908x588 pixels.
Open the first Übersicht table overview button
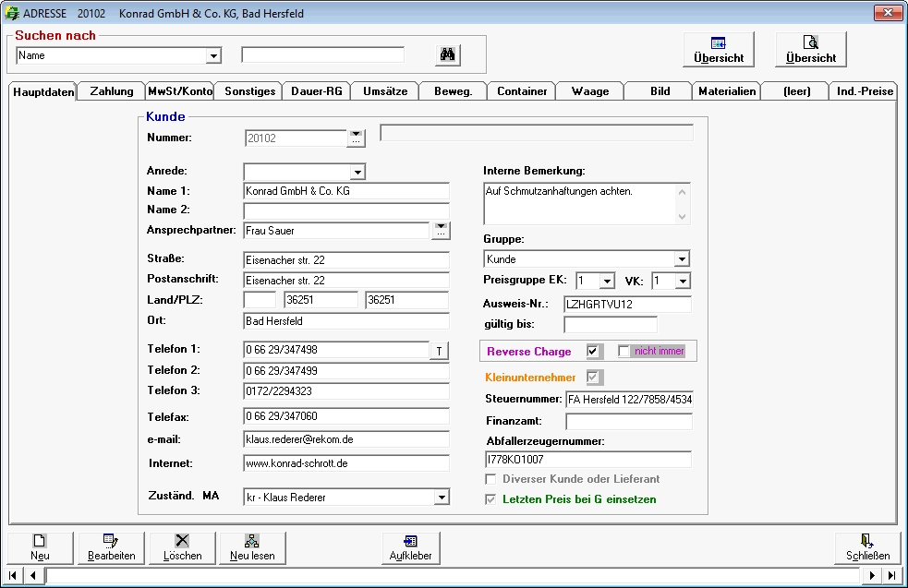click(x=719, y=49)
